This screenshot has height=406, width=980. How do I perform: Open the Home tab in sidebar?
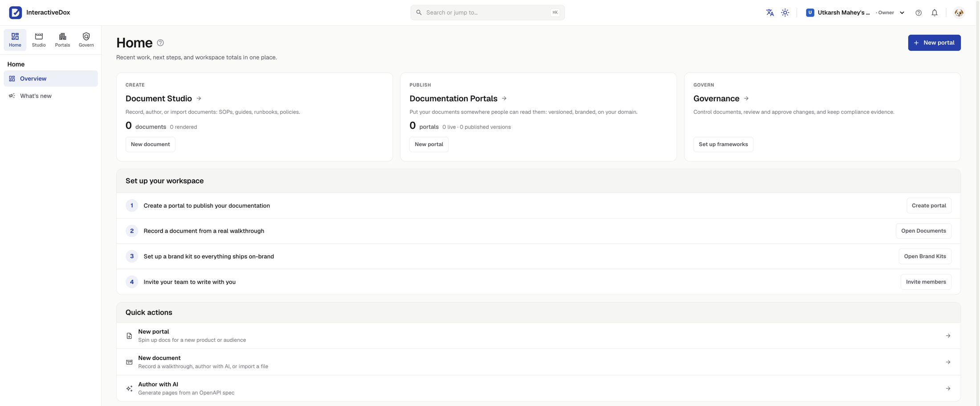point(15,40)
